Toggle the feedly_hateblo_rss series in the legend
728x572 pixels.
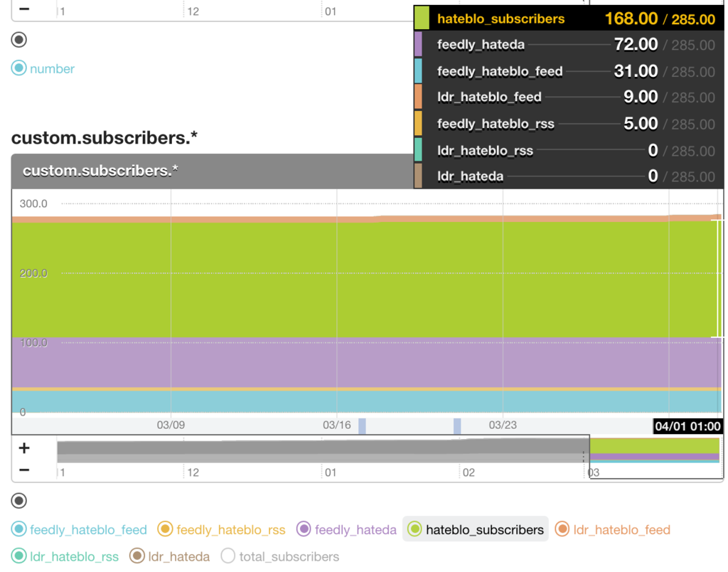coord(222,530)
